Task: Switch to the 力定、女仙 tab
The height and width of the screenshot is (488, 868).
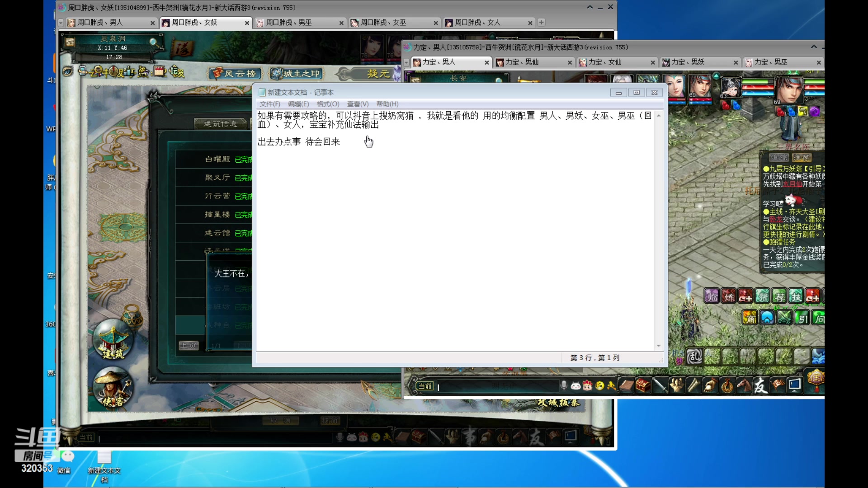Action: pos(617,62)
